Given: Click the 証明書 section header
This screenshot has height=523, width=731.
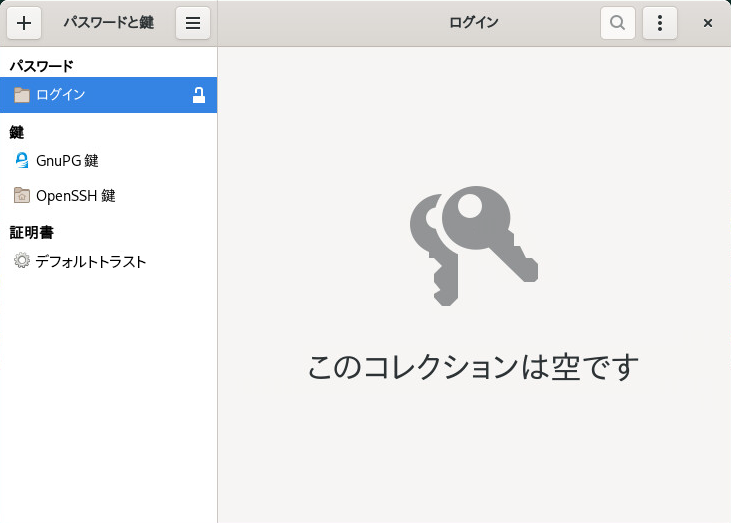Looking at the screenshot, I should (32, 232).
